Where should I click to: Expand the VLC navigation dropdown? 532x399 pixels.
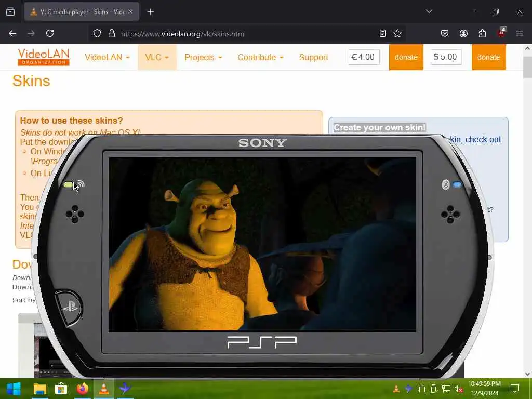click(157, 57)
